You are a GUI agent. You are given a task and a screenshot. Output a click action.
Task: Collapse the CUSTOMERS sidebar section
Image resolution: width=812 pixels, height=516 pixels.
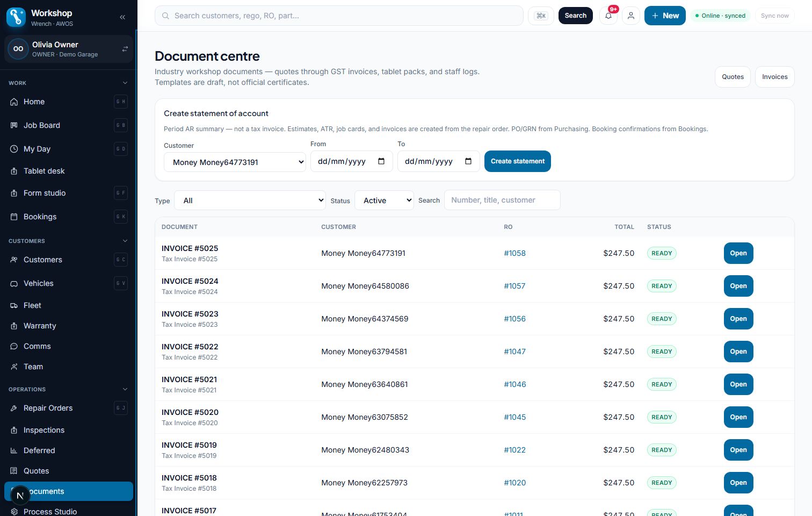pos(125,241)
